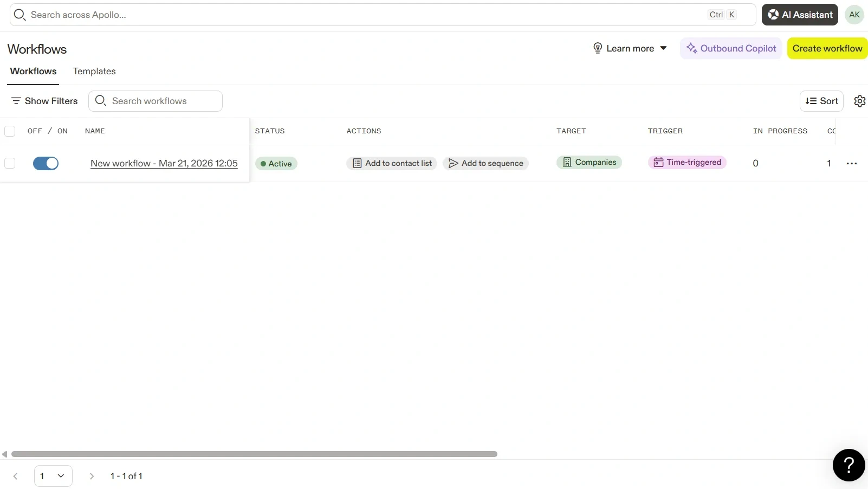Expand the Learn more dropdown
868x489 pixels.
630,48
